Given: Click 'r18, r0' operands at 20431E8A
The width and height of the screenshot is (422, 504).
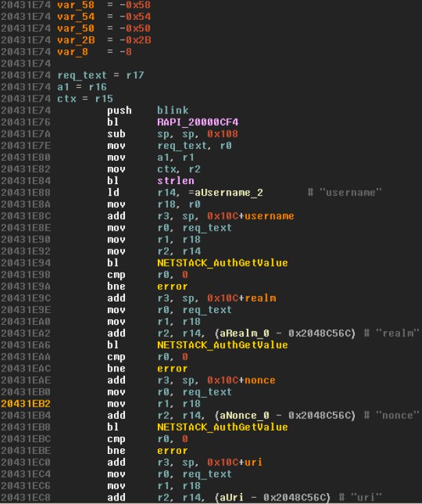Looking at the screenshot, I should tap(179, 204).
